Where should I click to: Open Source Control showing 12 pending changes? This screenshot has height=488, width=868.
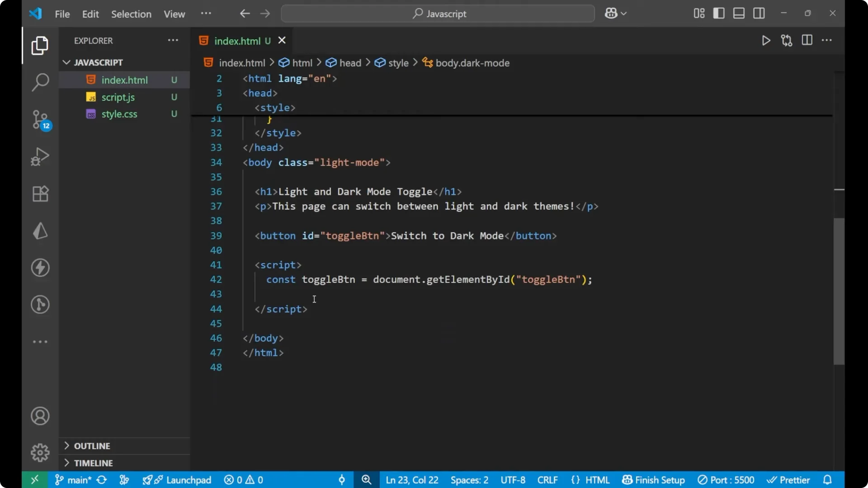[x=40, y=120]
